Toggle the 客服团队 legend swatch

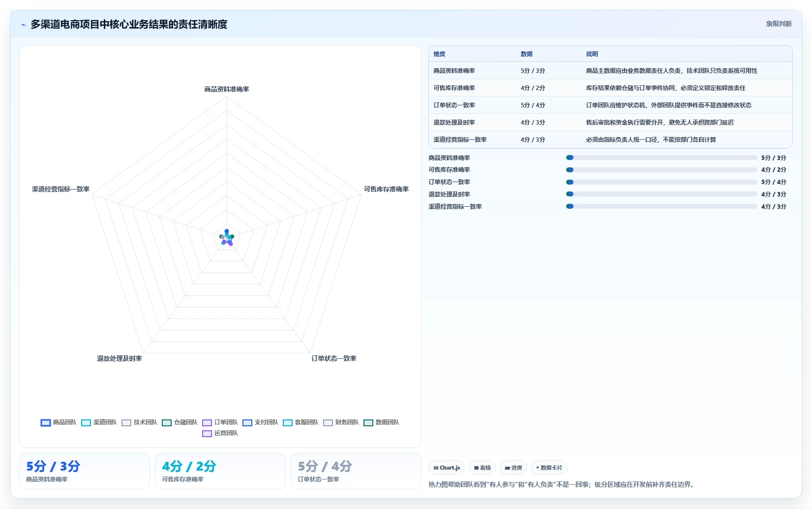(x=288, y=423)
